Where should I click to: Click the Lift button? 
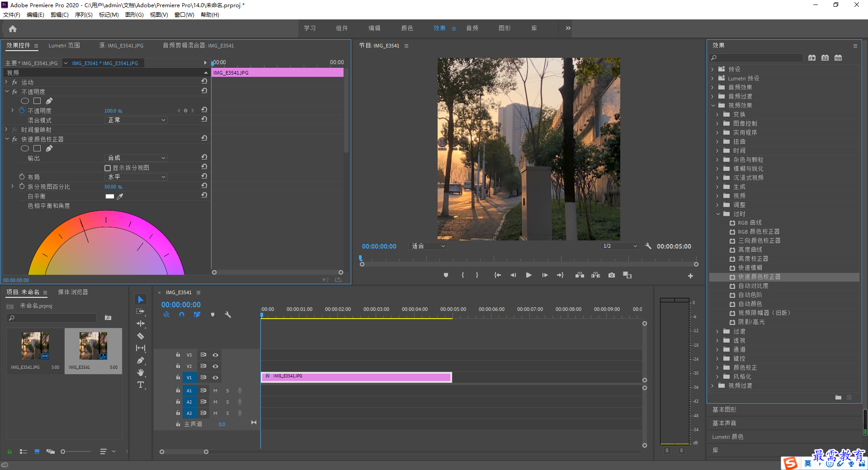pos(580,275)
